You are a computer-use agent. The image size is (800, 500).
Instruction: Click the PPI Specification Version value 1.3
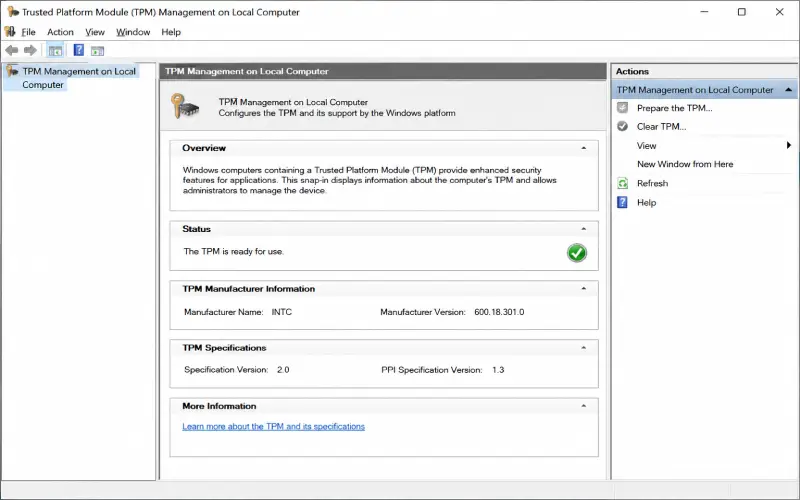pos(498,370)
